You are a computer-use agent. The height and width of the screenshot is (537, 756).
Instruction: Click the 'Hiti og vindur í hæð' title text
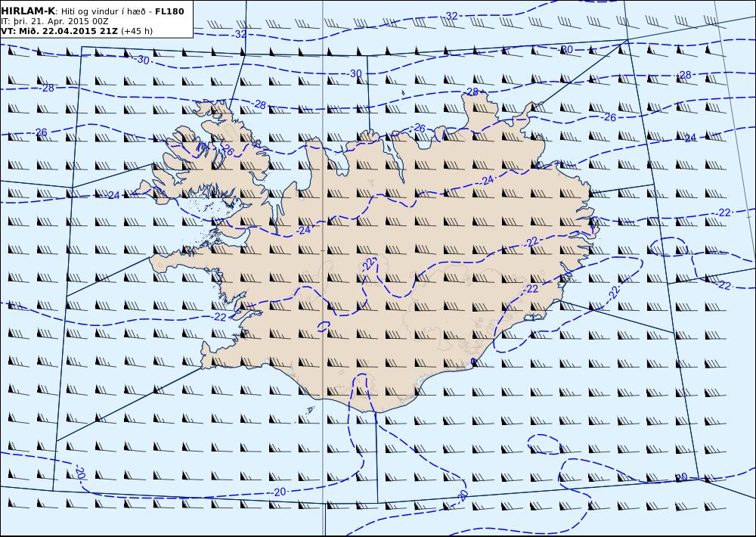click(103, 11)
